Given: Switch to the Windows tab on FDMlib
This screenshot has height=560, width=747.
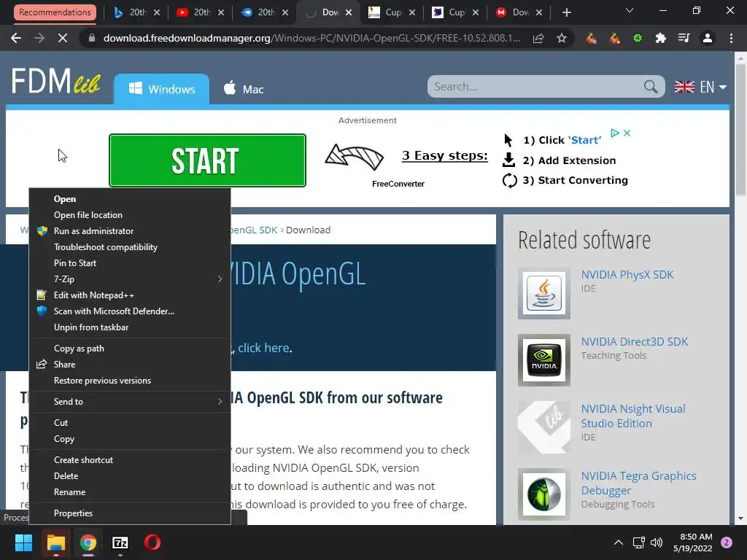Looking at the screenshot, I should pos(161,89).
